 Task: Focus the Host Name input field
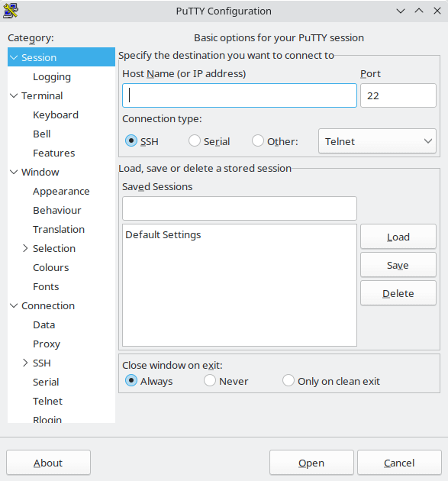[240, 95]
